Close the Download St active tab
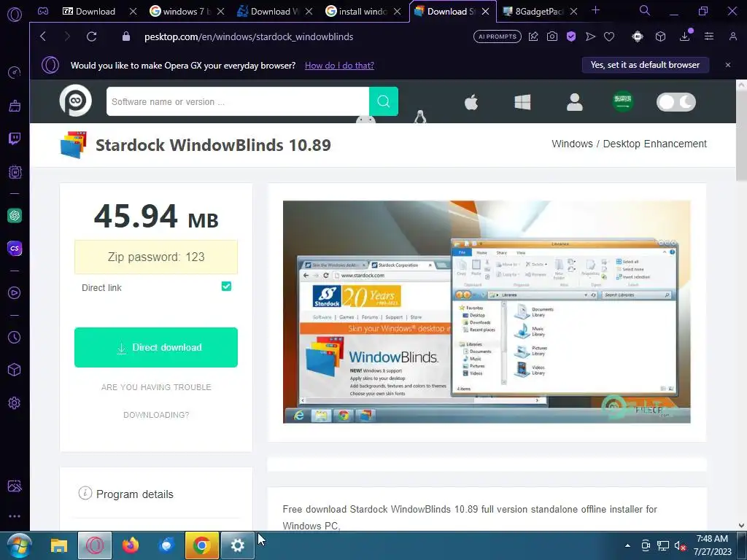The width and height of the screenshot is (747, 560). (485, 12)
